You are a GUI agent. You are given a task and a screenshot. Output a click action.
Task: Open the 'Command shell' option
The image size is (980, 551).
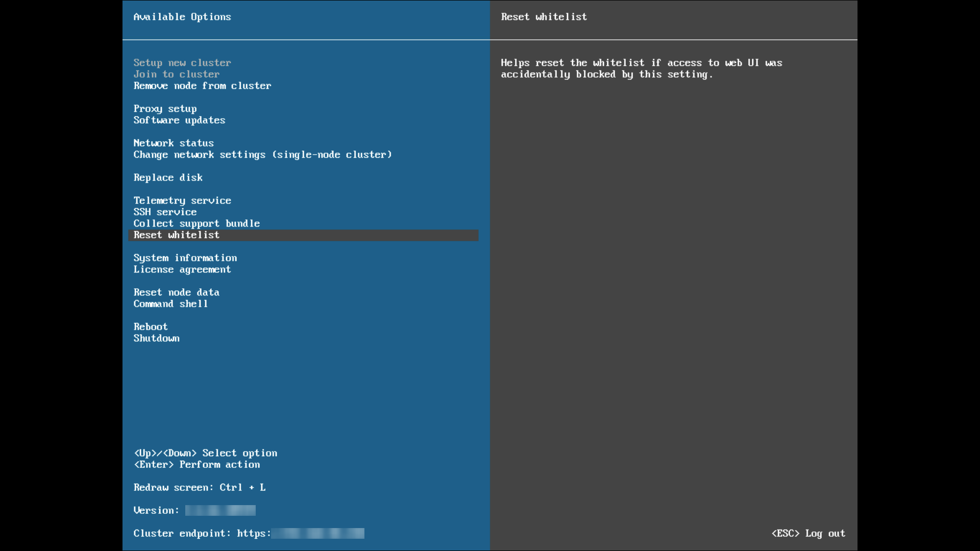click(x=171, y=304)
